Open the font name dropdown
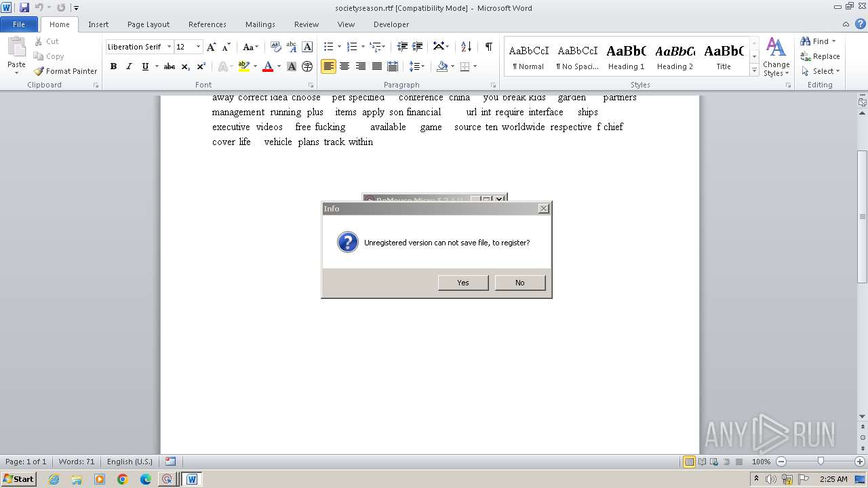Viewport: 868px width, 488px height. (x=169, y=47)
